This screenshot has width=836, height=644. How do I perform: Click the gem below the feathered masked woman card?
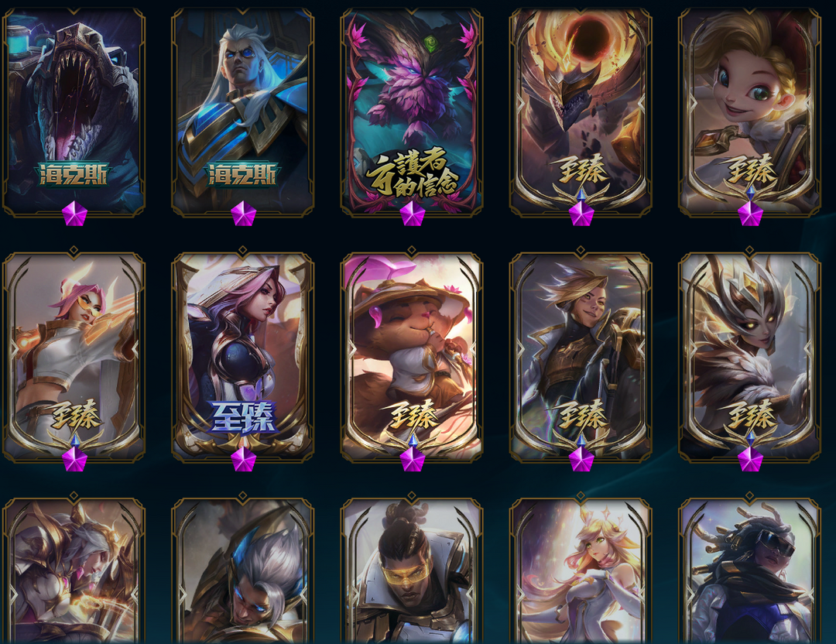[750, 459]
